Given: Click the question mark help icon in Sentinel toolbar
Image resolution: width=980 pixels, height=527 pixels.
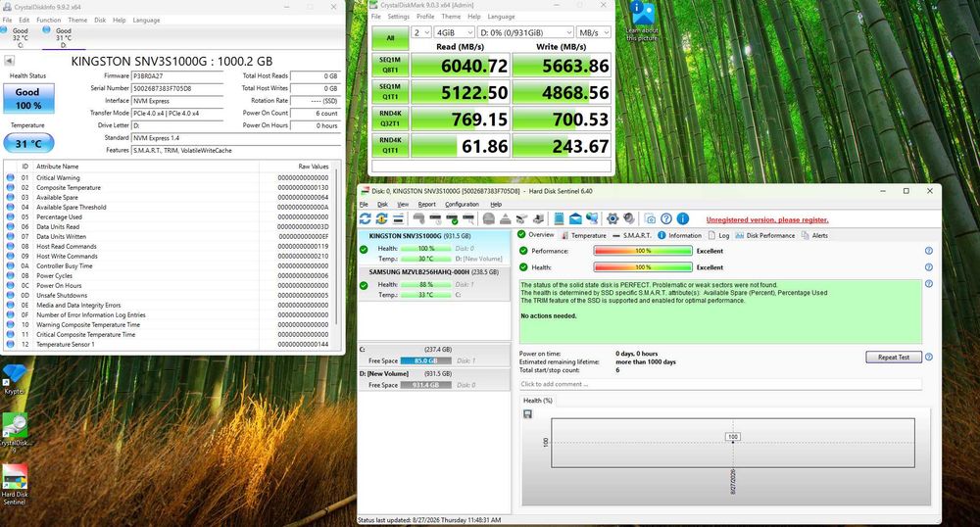Looking at the screenshot, I should coord(666,218).
